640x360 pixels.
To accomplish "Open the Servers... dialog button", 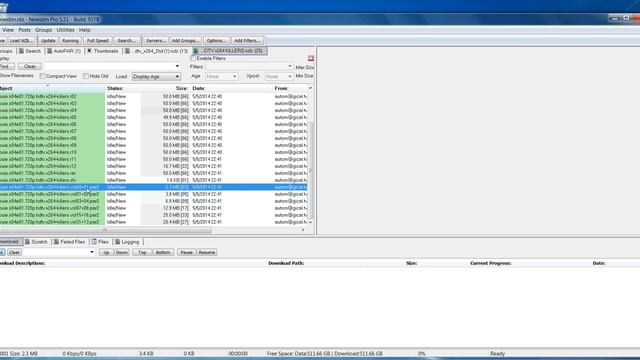I will point(156,41).
